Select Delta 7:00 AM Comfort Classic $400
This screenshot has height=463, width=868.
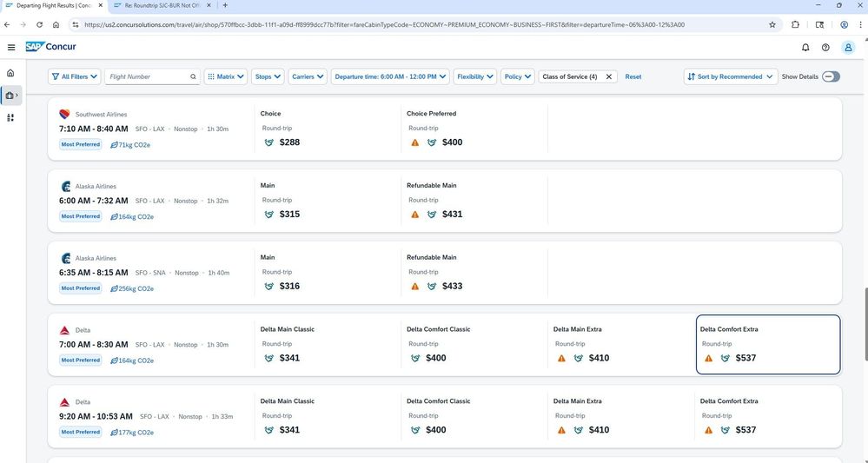[x=474, y=345]
